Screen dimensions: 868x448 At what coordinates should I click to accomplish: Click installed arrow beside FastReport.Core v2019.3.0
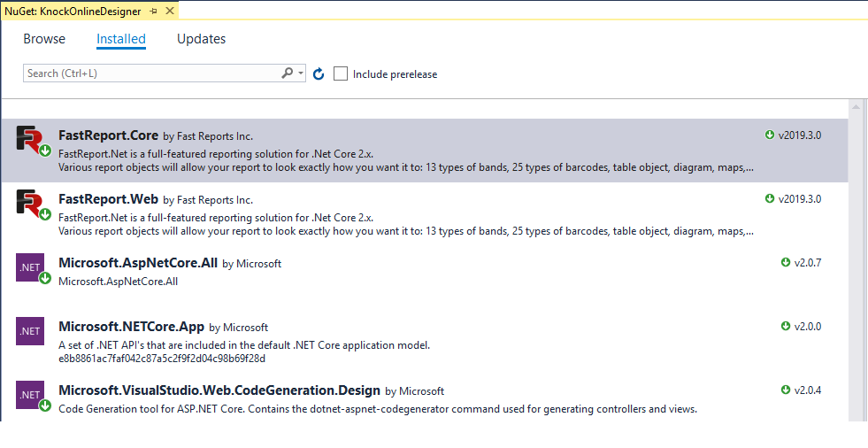pyautogui.click(x=770, y=135)
